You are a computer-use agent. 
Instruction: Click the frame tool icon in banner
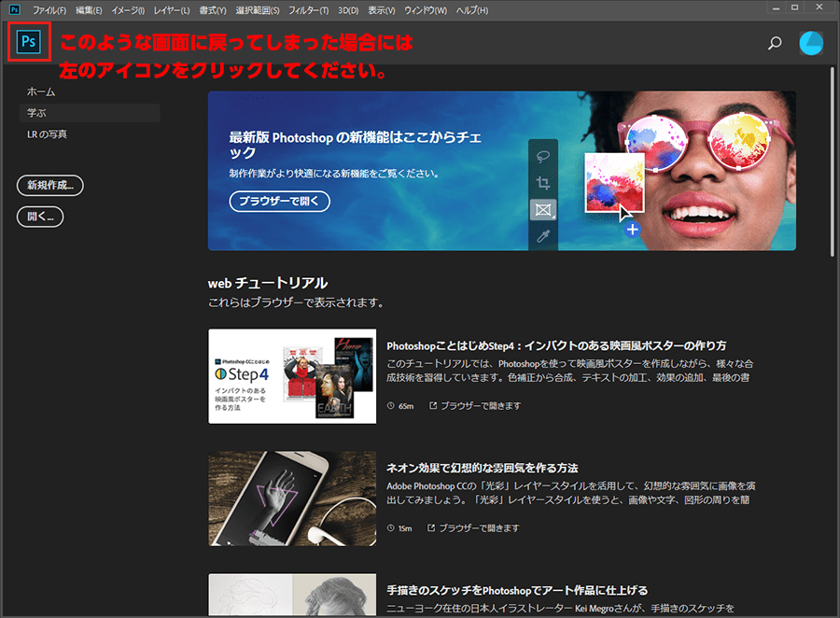coord(543,209)
